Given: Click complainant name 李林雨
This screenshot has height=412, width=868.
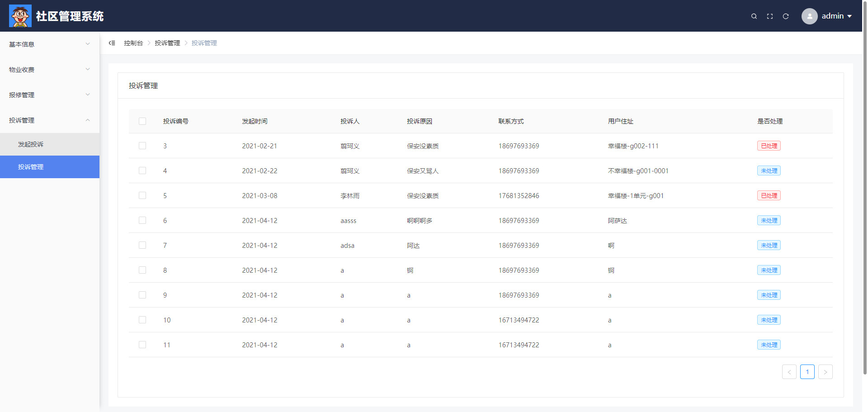Looking at the screenshot, I should (x=350, y=196).
